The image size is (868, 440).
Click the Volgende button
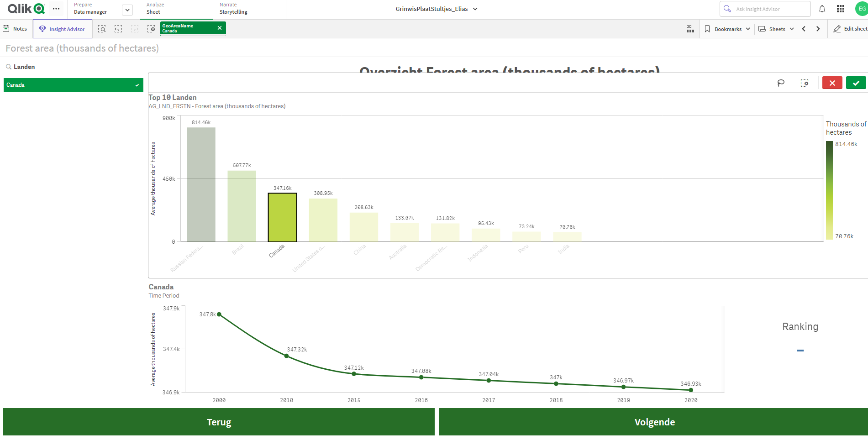pyautogui.click(x=655, y=422)
